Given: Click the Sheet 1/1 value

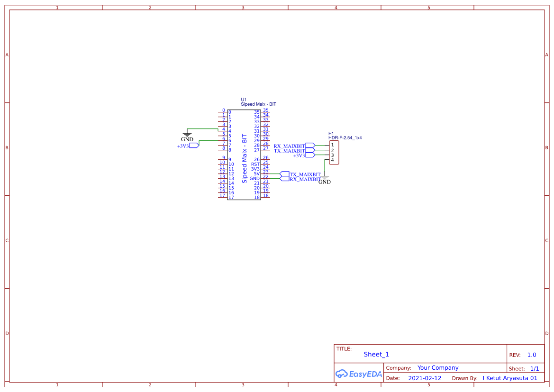Looking at the screenshot, I should click(535, 368).
